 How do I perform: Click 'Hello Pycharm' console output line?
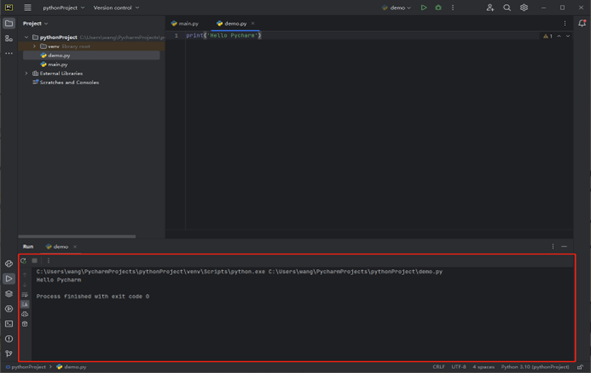pyautogui.click(x=59, y=280)
